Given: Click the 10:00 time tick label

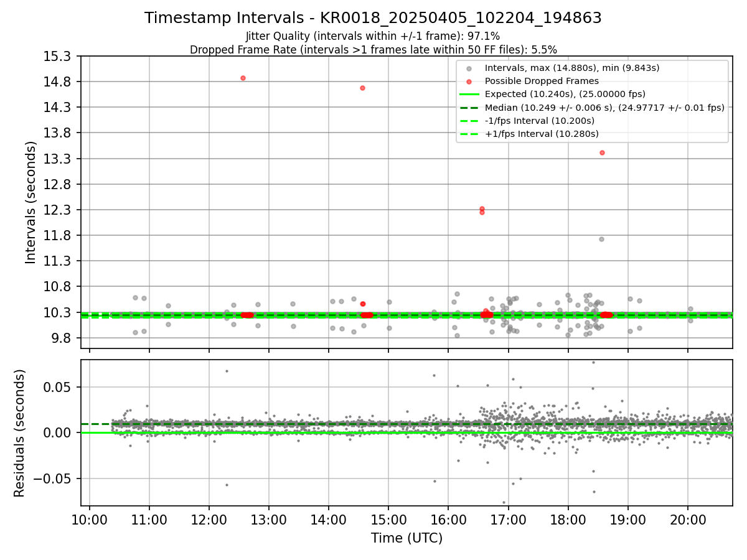Looking at the screenshot, I should click(90, 521).
